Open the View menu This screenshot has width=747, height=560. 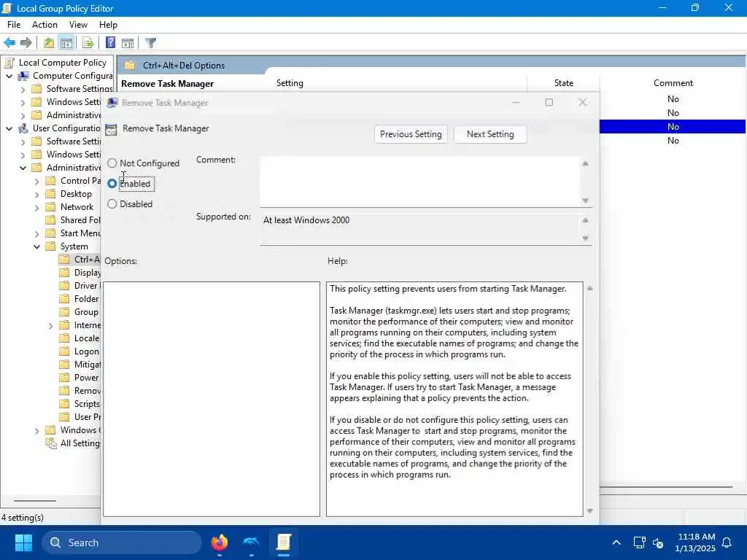[x=78, y=25]
